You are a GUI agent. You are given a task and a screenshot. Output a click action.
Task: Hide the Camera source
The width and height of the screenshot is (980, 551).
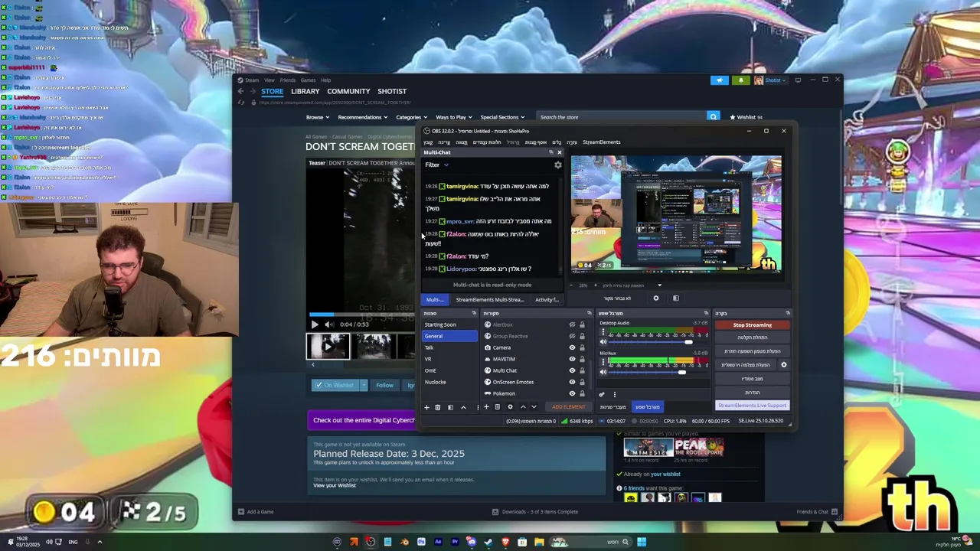[572, 347]
